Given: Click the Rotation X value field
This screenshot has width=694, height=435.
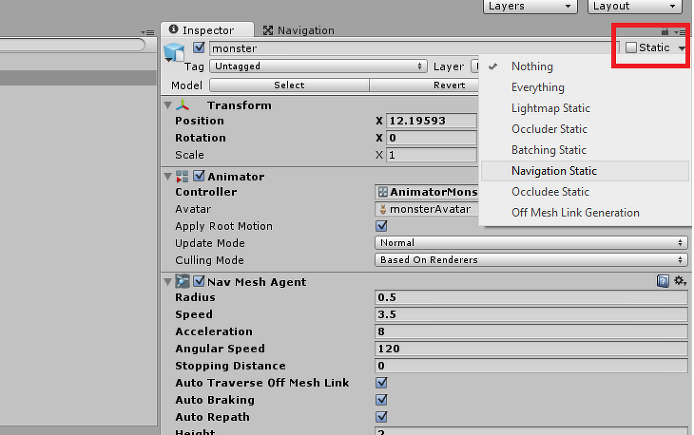Looking at the screenshot, I should coord(431,138).
